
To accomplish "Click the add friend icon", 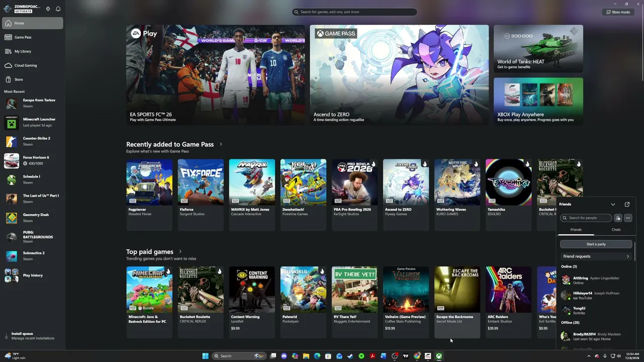I will point(618,218).
